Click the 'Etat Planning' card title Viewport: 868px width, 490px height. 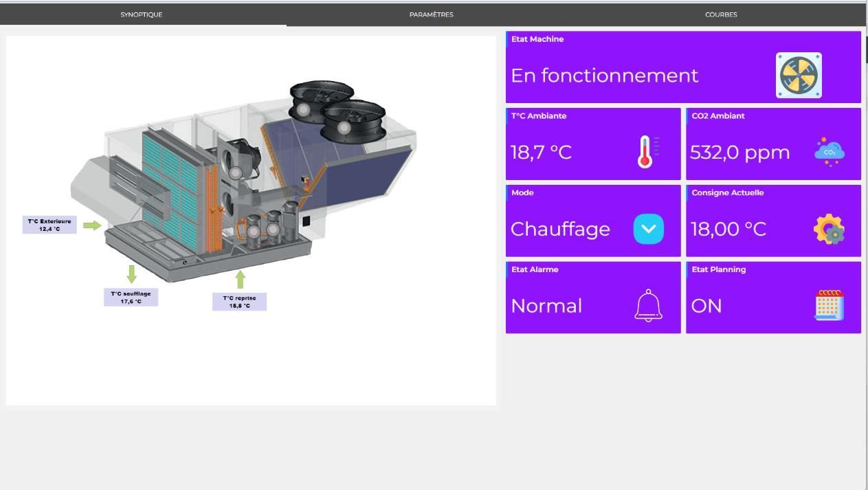[x=719, y=269]
